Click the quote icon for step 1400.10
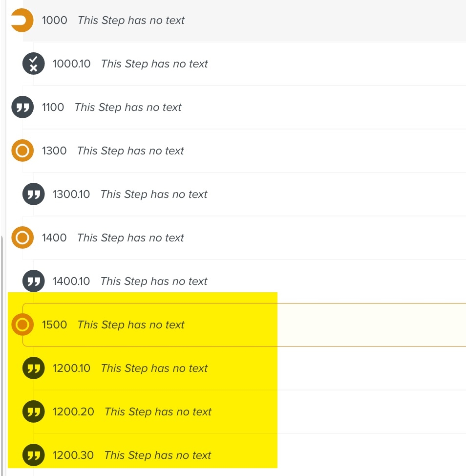The width and height of the screenshot is (466, 476). coord(33,281)
